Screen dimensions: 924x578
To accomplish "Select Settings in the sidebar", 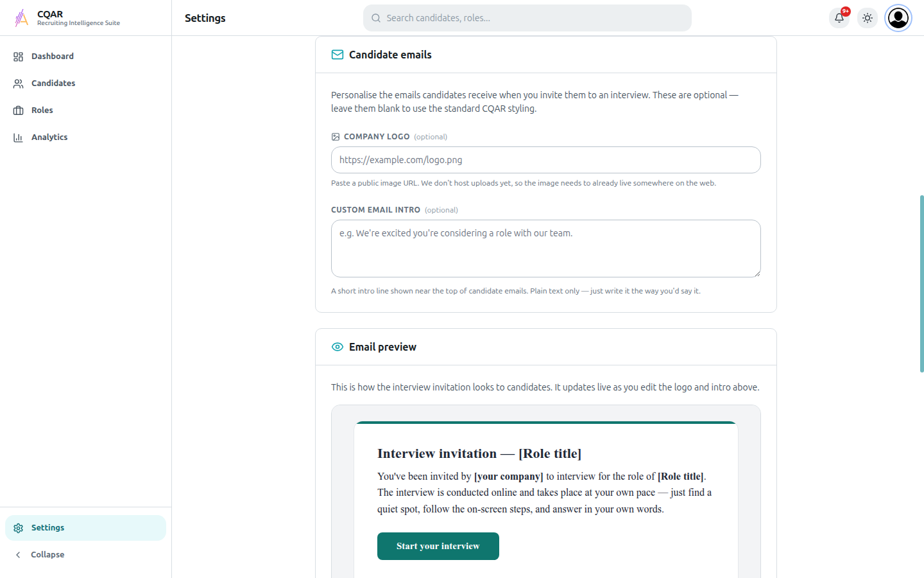I will click(85, 528).
